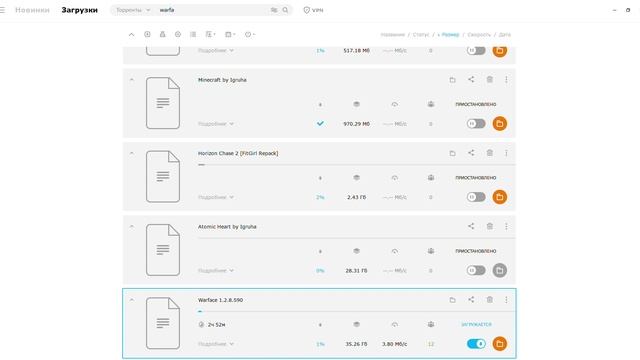The height and width of the screenshot is (360, 640).
Task: Switch to list view toolbar icon
Action: (x=193, y=34)
